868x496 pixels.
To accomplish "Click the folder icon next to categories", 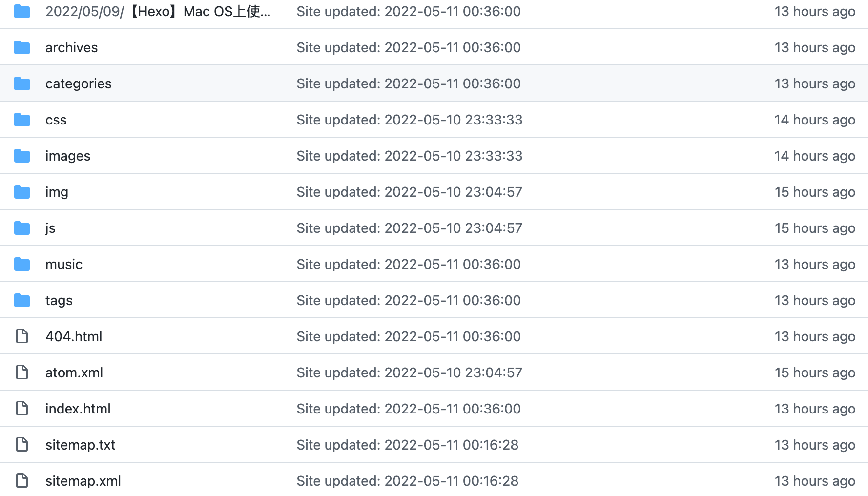I will (x=22, y=83).
